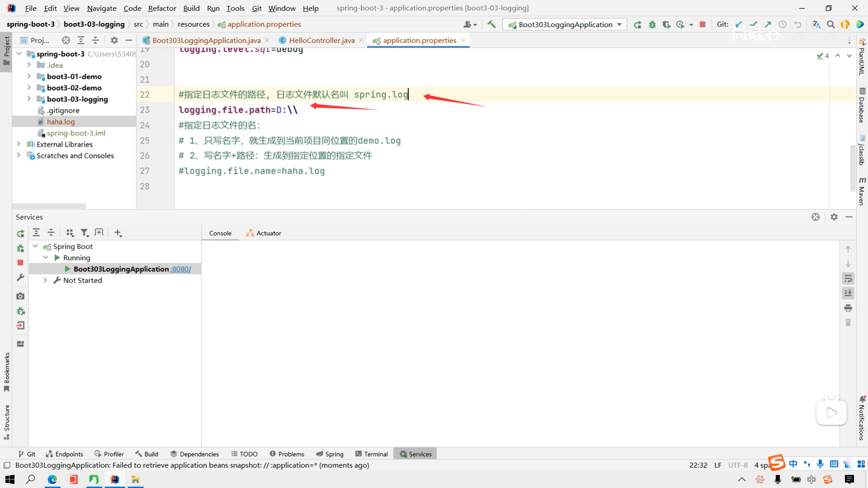Click the editor vertical scrollbar thumb

[853, 167]
